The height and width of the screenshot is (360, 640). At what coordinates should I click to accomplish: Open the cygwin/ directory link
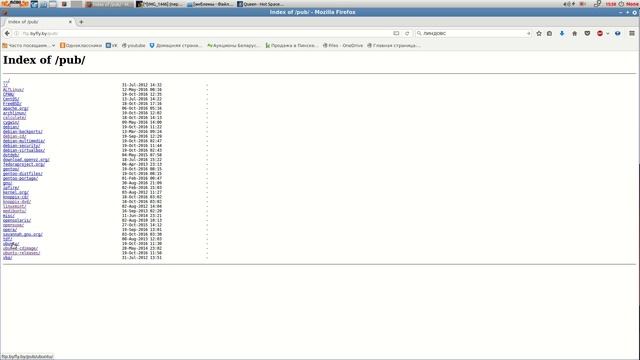point(11,122)
